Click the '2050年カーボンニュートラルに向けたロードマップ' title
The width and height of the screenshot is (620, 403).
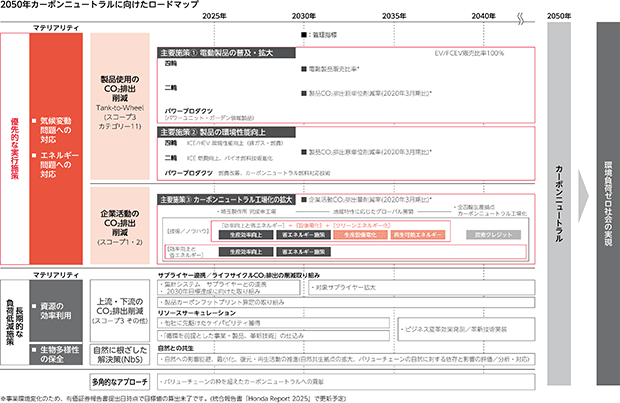click(x=99, y=4)
